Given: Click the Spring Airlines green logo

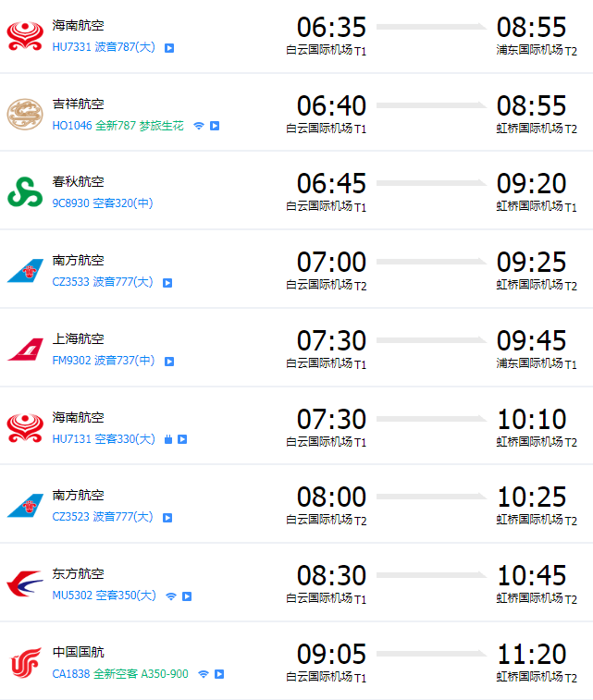Looking at the screenshot, I should point(25,192).
